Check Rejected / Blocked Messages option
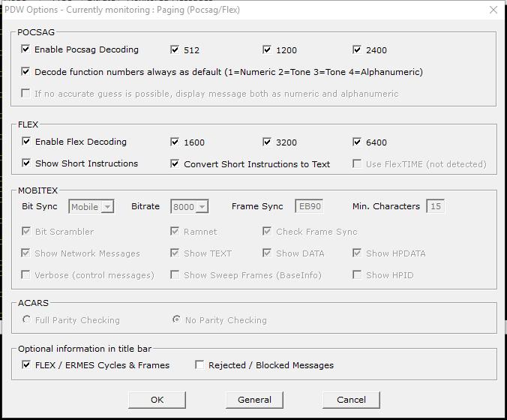507x420 pixels. (x=199, y=364)
